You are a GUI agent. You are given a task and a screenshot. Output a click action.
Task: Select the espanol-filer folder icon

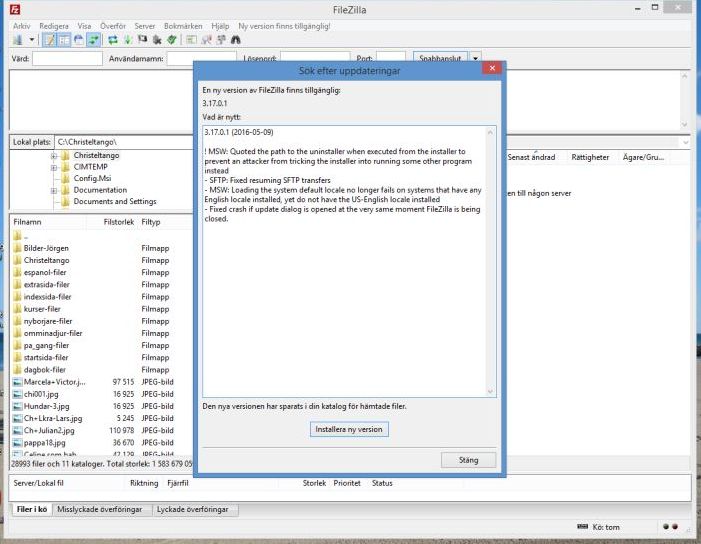coord(17,272)
